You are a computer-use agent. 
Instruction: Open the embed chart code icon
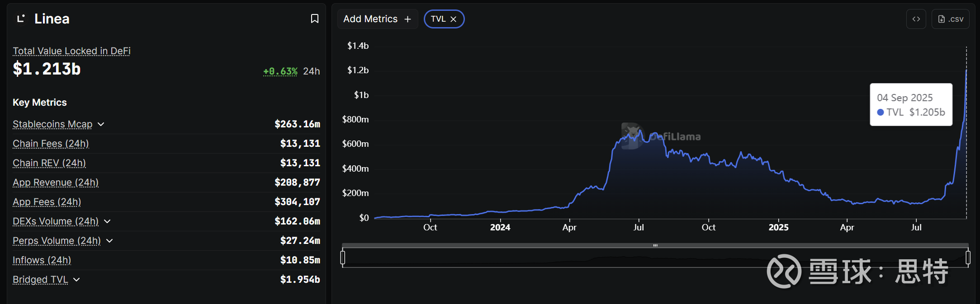(x=916, y=19)
